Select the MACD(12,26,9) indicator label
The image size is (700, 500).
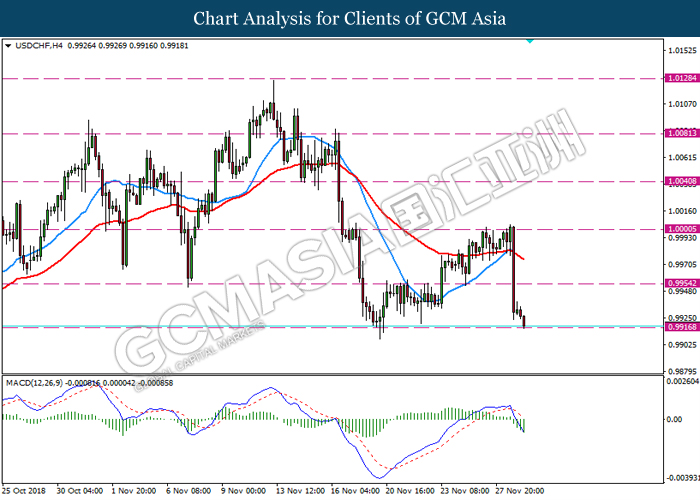(34, 383)
